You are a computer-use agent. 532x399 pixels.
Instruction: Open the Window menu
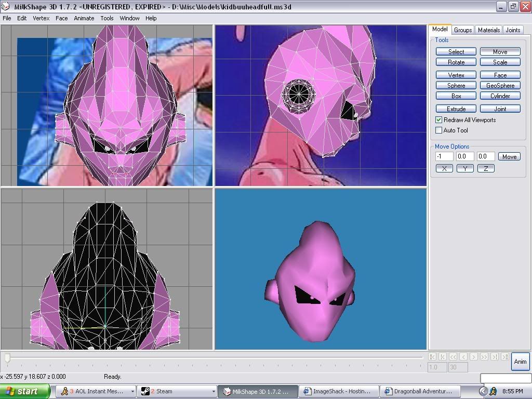click(x=129, y=18)
